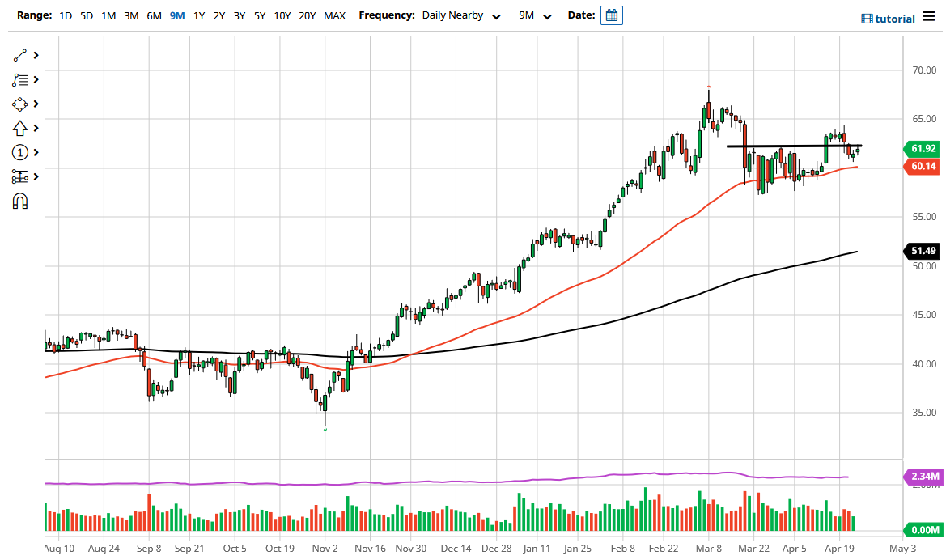Toggle the 9M range highlight
The image size is (946, 560).
[x=176, y=15]
